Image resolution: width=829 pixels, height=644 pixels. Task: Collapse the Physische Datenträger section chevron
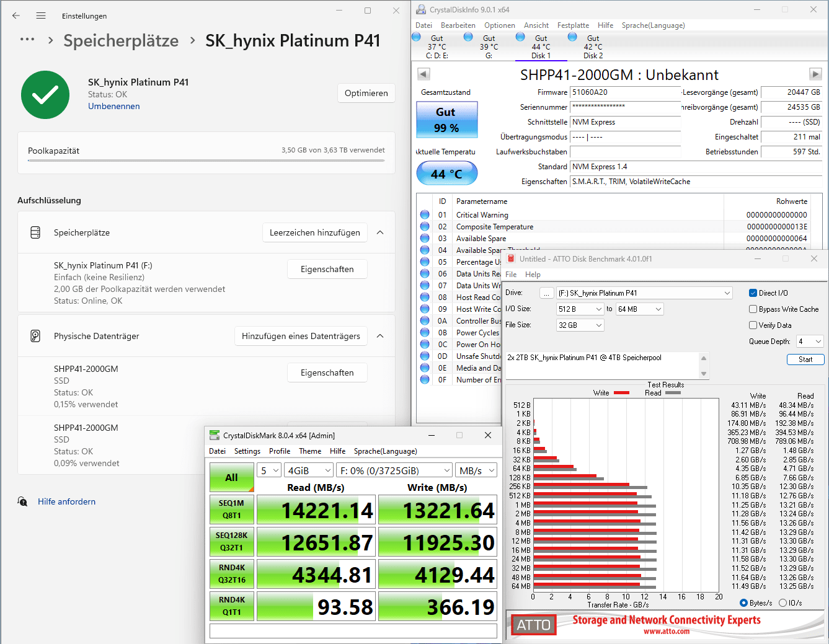(x=380, y=336)
